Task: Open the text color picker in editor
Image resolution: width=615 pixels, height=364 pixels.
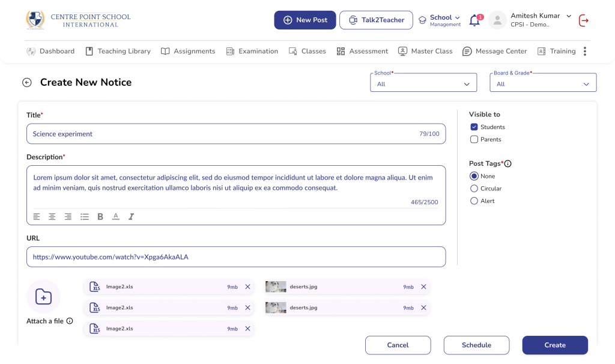Action: point(116,216)
